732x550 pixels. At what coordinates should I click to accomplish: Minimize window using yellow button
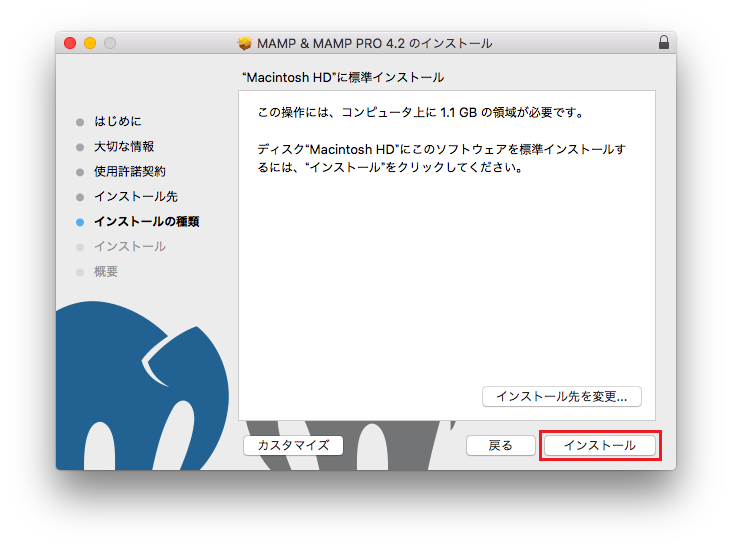pos(90,43)
